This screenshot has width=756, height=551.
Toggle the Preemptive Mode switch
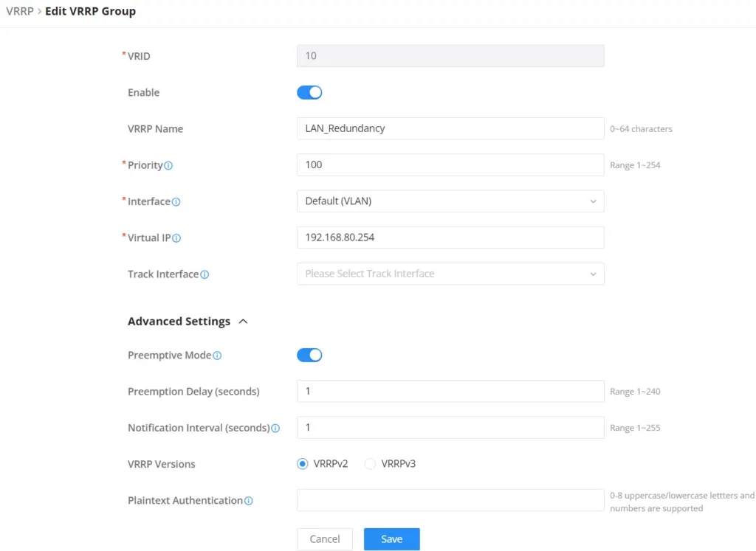(x=309, y=355)
